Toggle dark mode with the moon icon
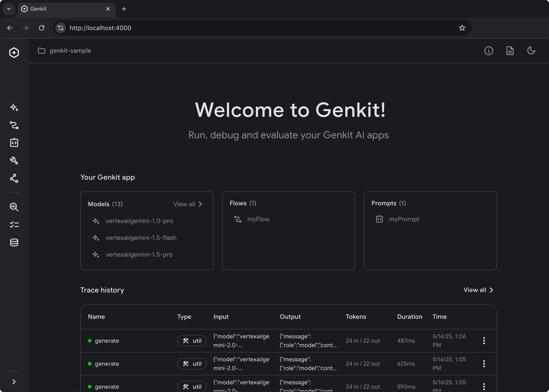Viewport: 549px width, 392px height. [x=531, y=50]
